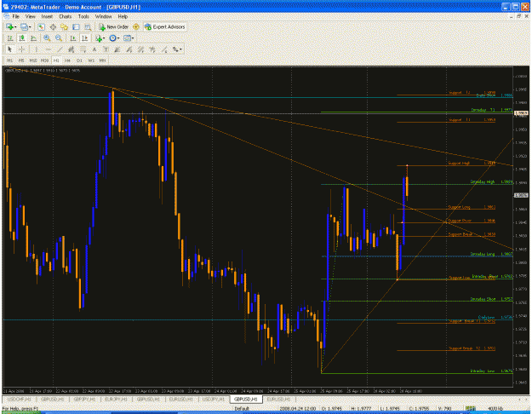The width and height of the screenshot is (532, 414).
Task: Select the M1 timeframe
Action: 10,60
